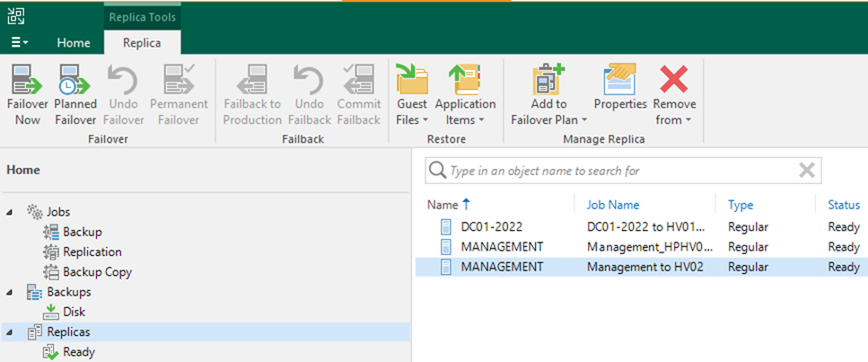868x362 pixels.
Task: Open Guest Files restore option
Action: [412, 79]
